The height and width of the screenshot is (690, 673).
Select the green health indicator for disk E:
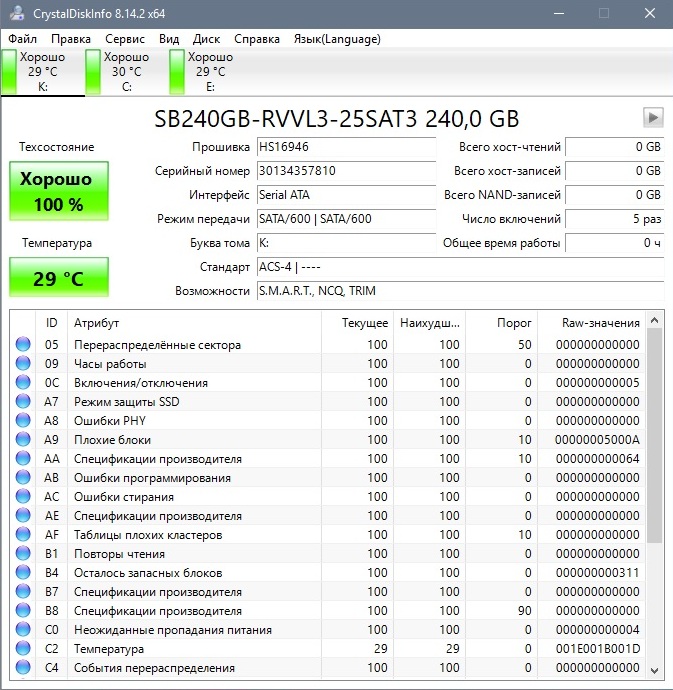point(177,72)
